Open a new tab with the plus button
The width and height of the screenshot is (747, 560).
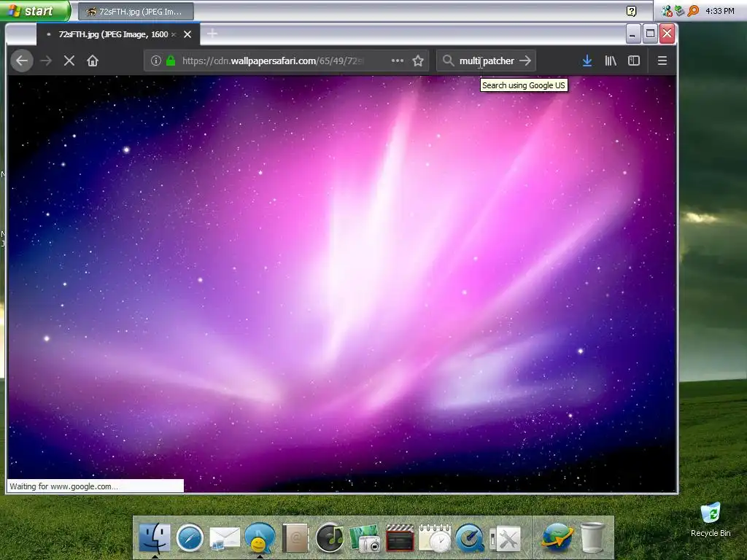click(212, 34)
